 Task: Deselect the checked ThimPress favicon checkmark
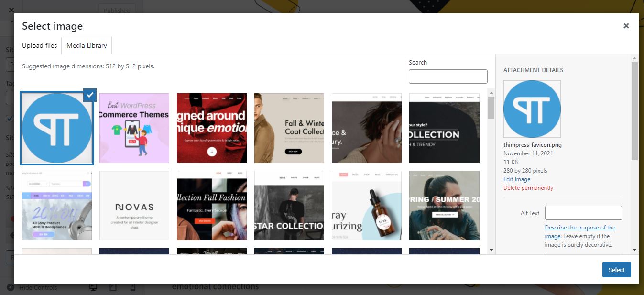click(x=90, y=95)
